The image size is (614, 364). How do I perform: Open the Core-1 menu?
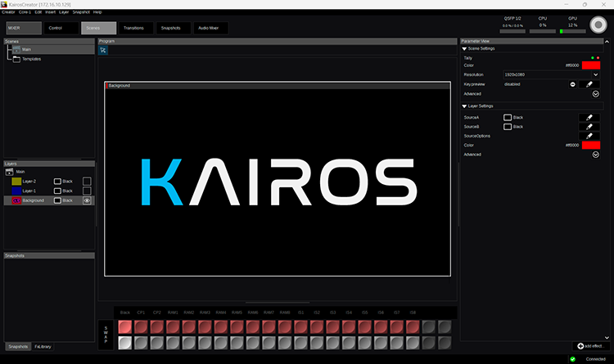[25, 12]
